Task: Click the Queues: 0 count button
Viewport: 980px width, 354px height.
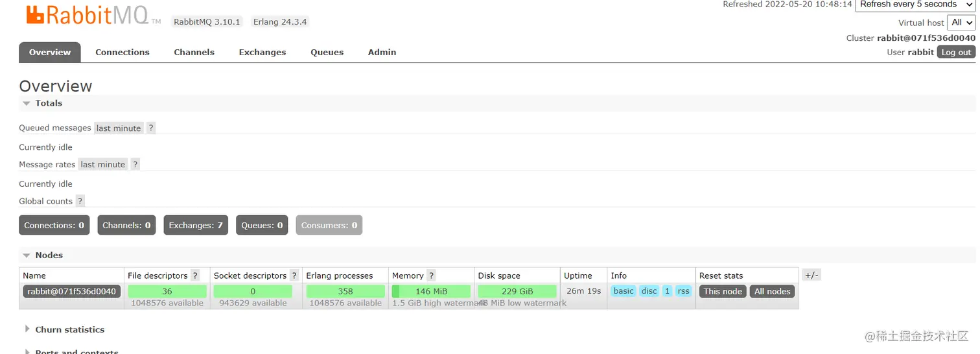Action: tap(262, 225)
